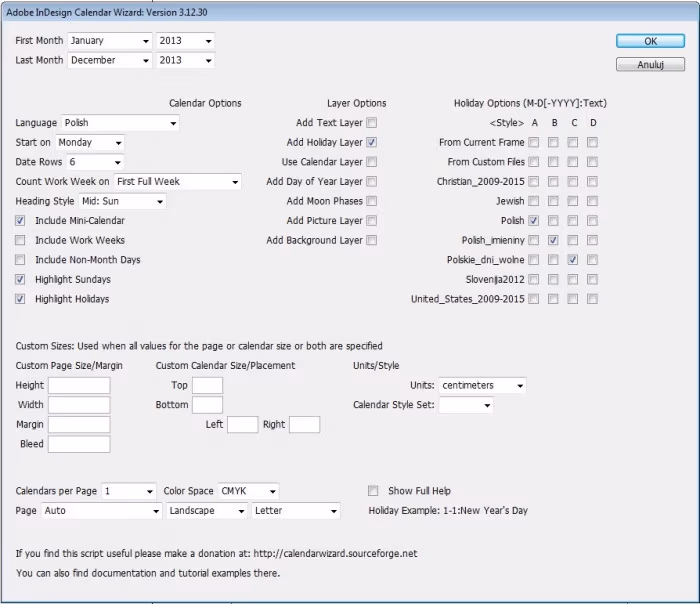Viewport: 700px width, 604px height.
Task: Click the Custom Calendar Size/Placement label
Action: [225, 366]
